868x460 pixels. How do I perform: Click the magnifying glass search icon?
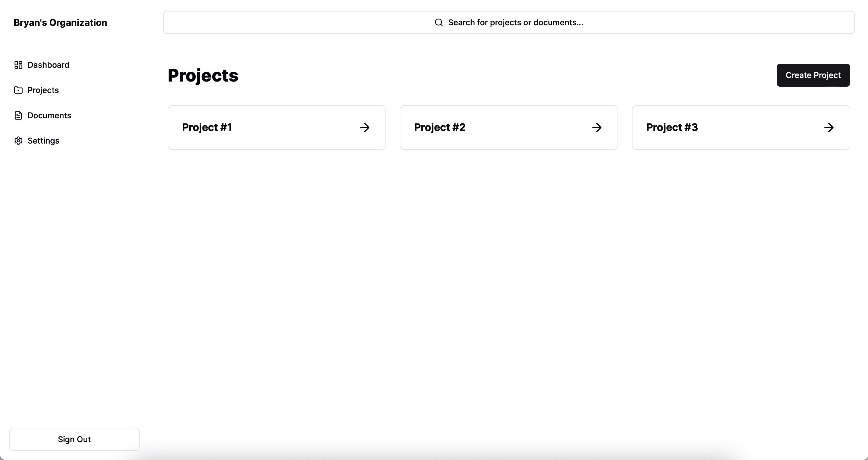point(439,23)
